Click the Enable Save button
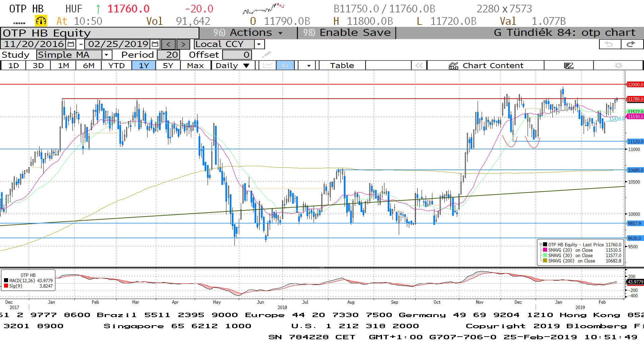 (x=347, y=33)
